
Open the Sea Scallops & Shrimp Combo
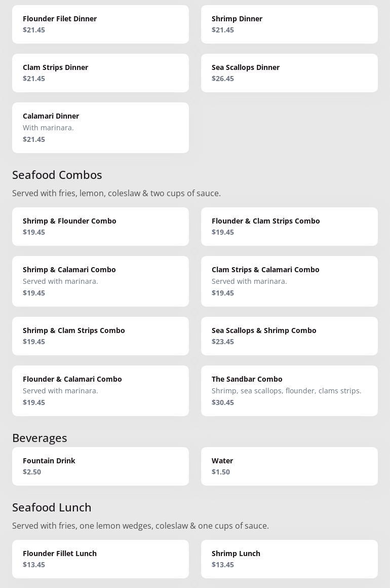[x=289, y=336]
